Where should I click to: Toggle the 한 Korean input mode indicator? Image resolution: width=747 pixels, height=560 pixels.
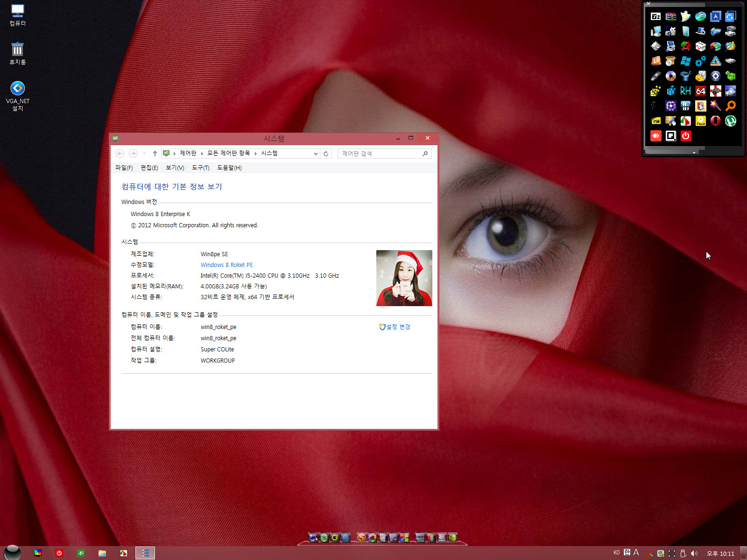pos(627,553)
